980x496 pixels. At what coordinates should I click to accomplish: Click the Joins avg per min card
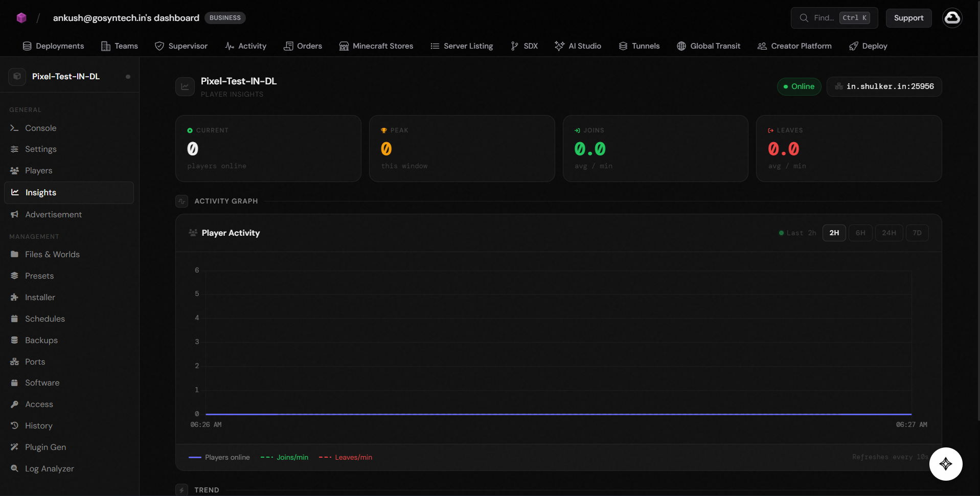[655, 148]
